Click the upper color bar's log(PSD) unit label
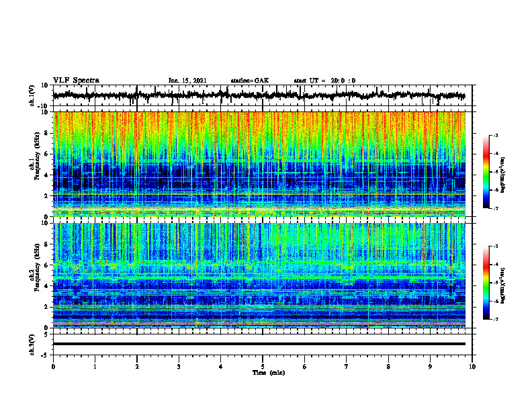 coord(503,175)
